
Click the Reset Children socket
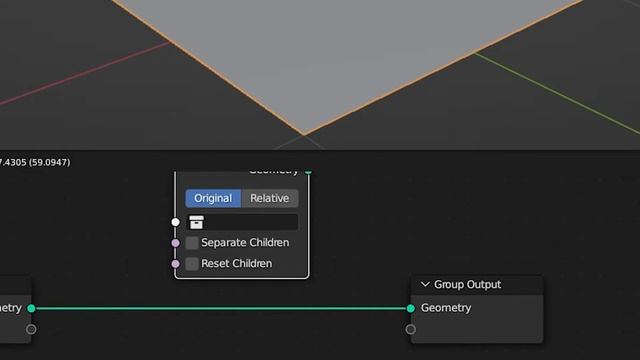coord(176,264)
